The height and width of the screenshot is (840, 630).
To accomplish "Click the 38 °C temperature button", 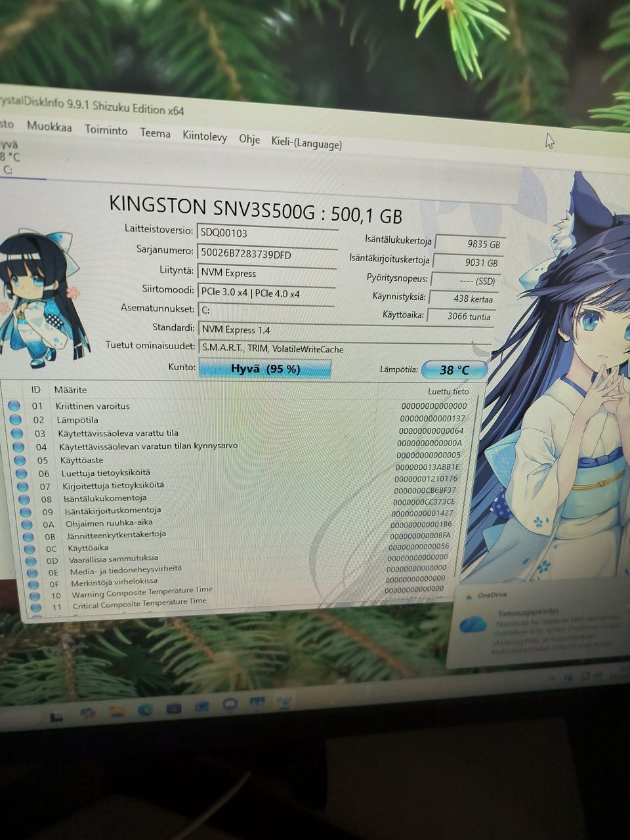I will 454,369.
